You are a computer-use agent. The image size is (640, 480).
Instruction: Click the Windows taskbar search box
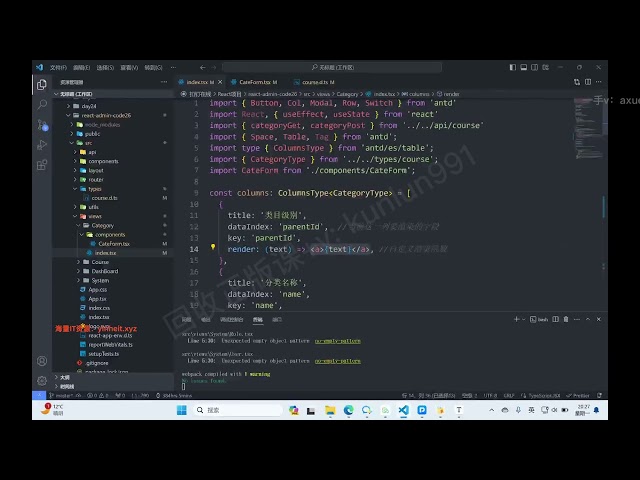tap(238, 410)
